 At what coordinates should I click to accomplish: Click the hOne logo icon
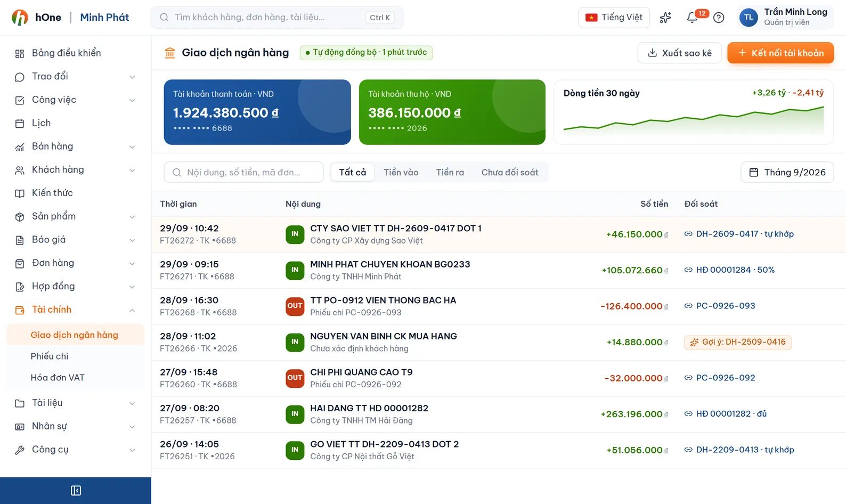tap(20, 18)
